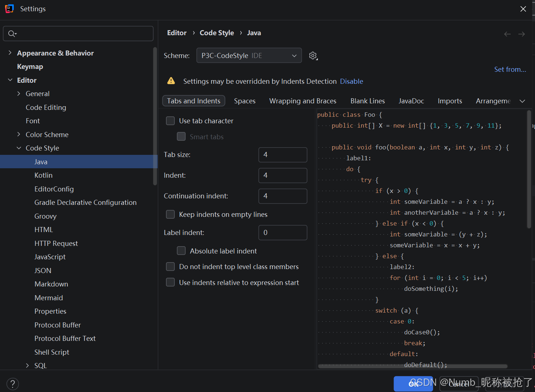Click the forward navigation arrow

click(522, 34)
